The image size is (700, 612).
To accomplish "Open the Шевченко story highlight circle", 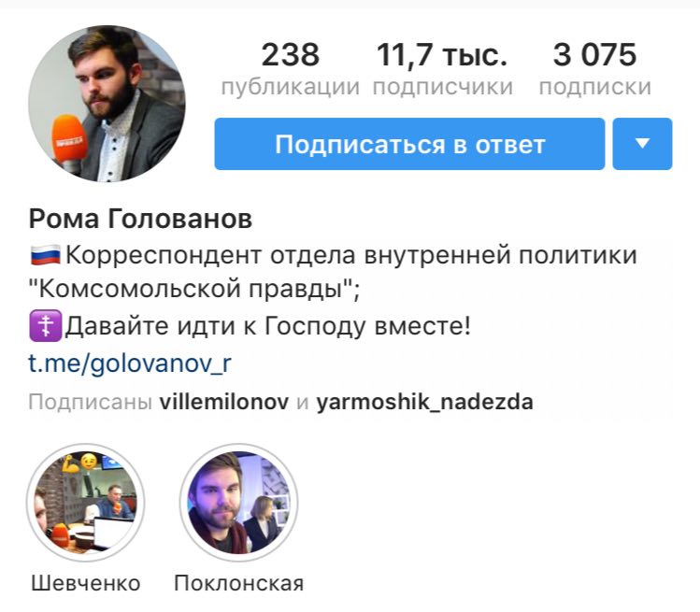I will tap(85, 502).
